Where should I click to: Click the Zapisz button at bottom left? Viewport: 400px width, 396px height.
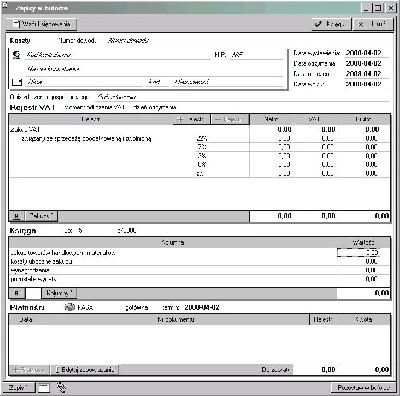18,388
